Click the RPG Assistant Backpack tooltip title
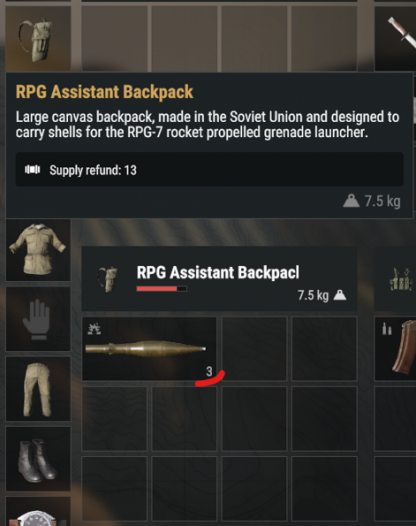This screenshot has height=526, width=416. (104, 92)
